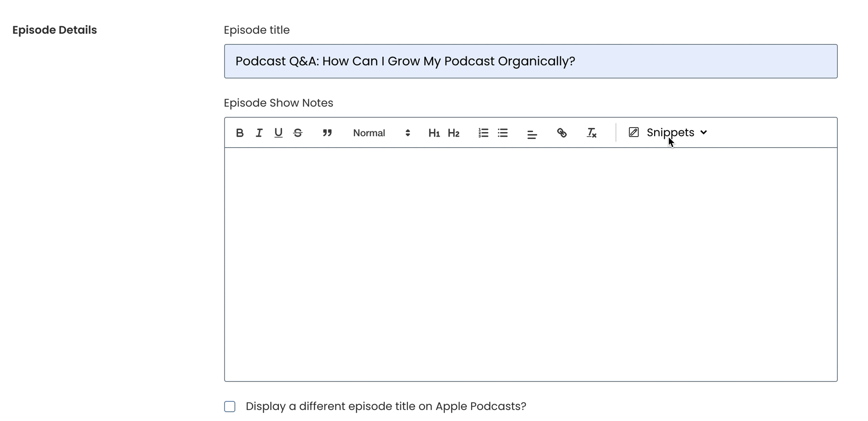The height and width of the screenshot is (421, 868).
Task: Click the Snippets edit pencil icon
Action: [x=634, y=133]
